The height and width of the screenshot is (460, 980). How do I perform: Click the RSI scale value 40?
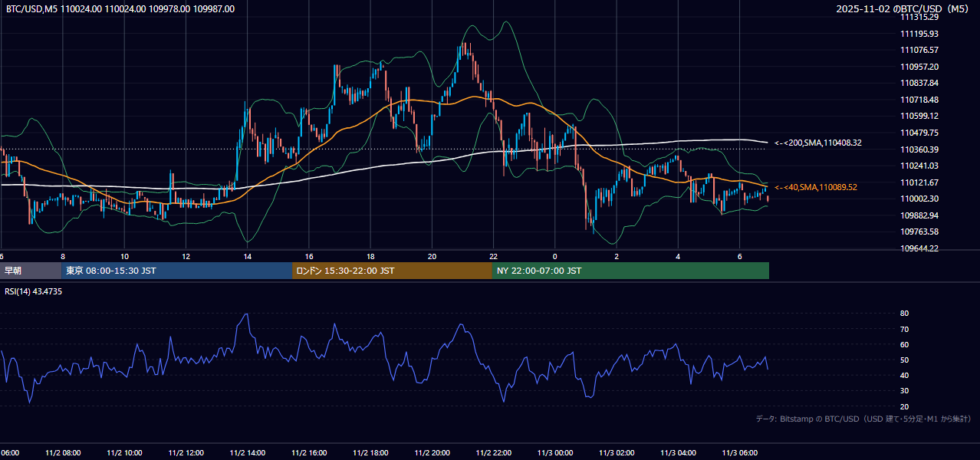pos(904,376)
